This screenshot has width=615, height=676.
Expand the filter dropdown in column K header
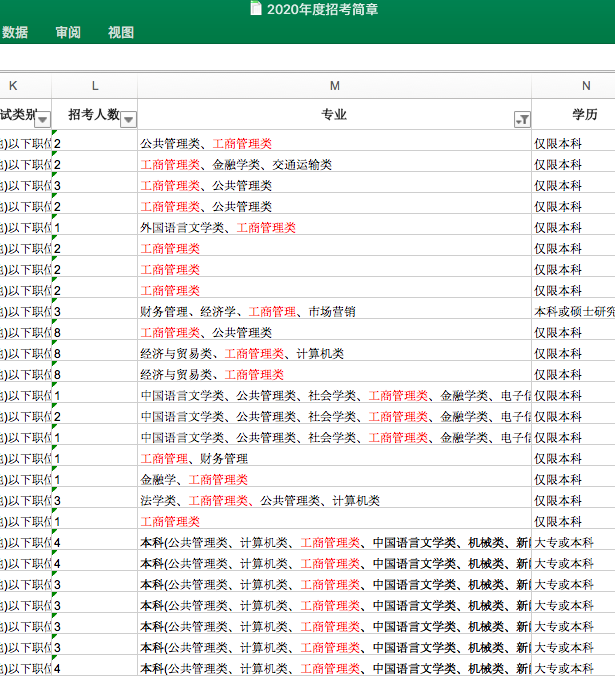point(42,120)
